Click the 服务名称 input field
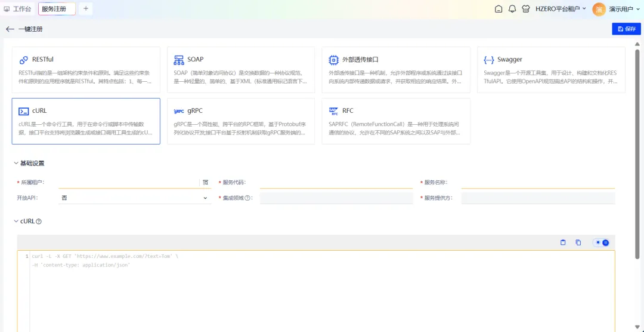 (538, 182)
